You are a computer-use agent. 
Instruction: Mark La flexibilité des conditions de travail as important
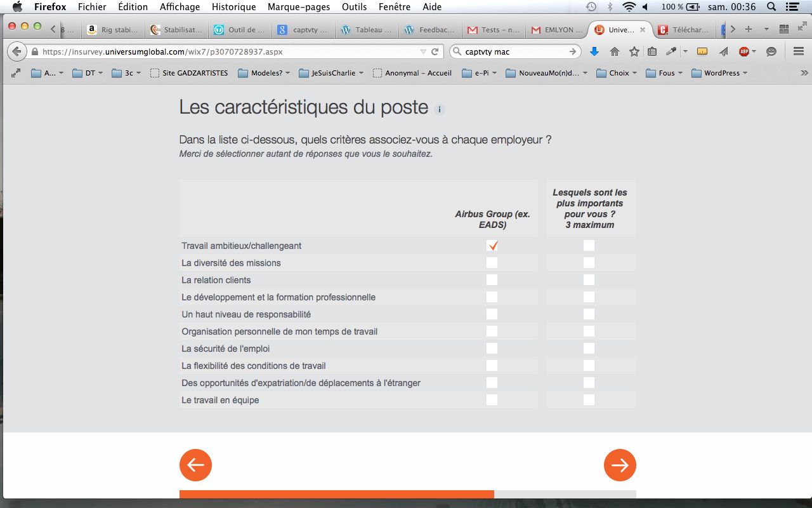(589, 366)
